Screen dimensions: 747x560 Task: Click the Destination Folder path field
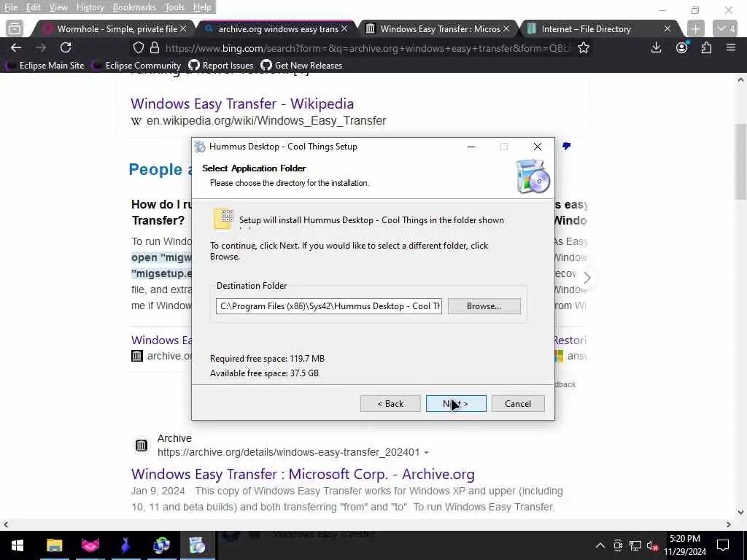[329, 306]
